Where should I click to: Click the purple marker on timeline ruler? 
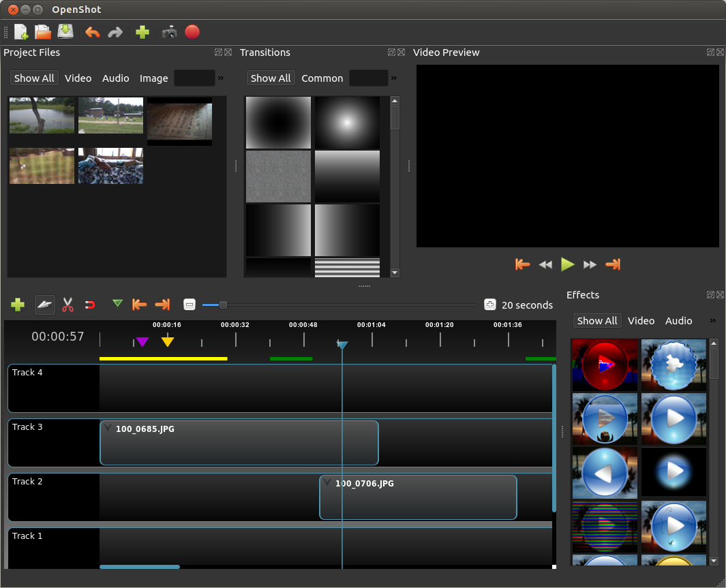(142, 341)
